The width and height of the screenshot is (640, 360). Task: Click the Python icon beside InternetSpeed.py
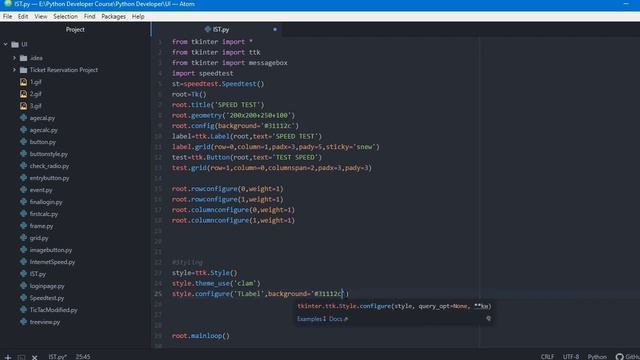(23, 262)
